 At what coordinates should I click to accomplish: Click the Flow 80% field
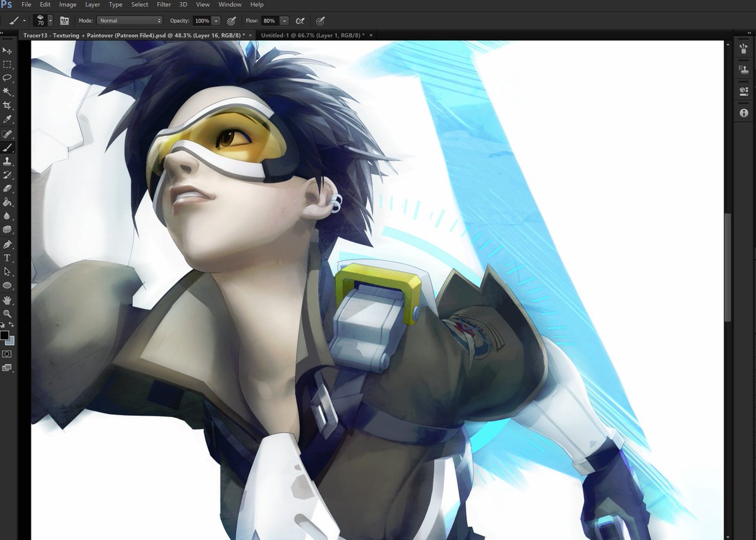(x=270, y=21)
